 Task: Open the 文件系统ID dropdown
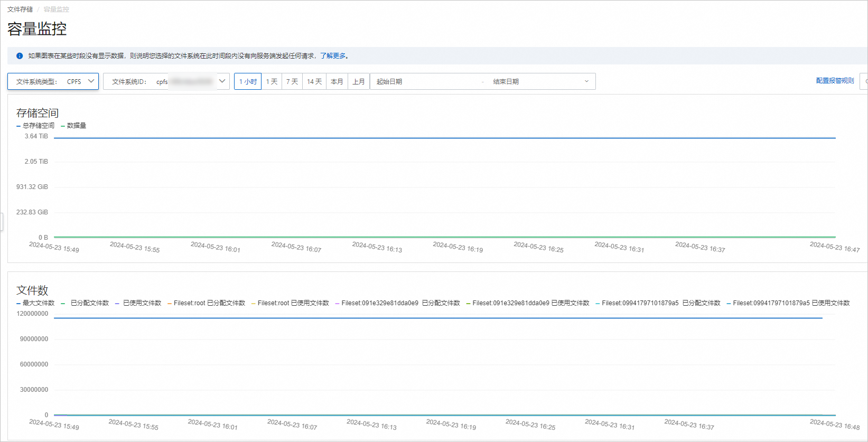(x=166, y=81)
